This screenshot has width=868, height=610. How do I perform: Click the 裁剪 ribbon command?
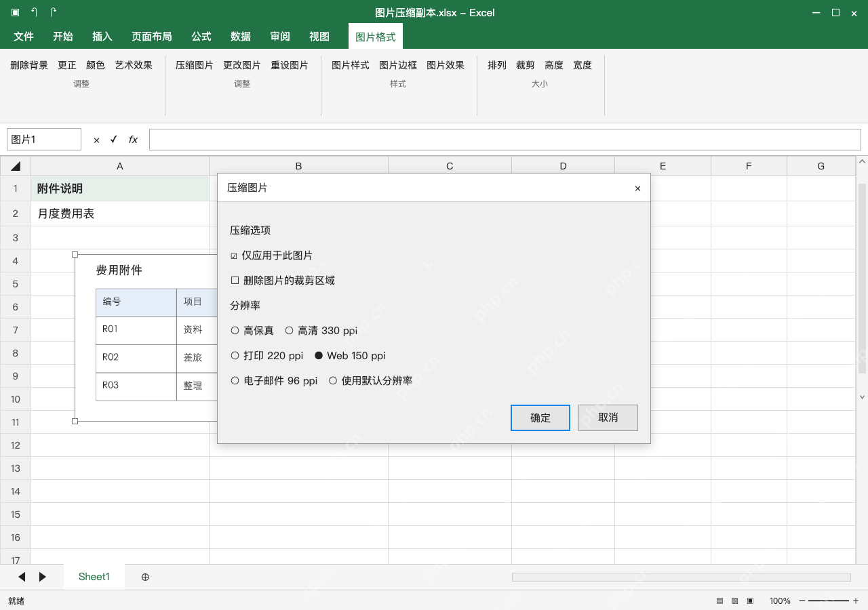tap(526, 65)
